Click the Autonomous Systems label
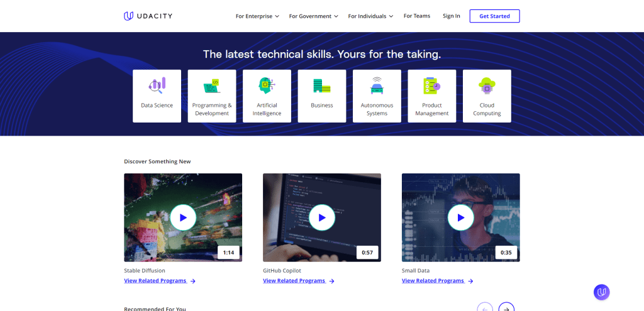The height and width of the screenshot is (311, 644). pos(377,109)
